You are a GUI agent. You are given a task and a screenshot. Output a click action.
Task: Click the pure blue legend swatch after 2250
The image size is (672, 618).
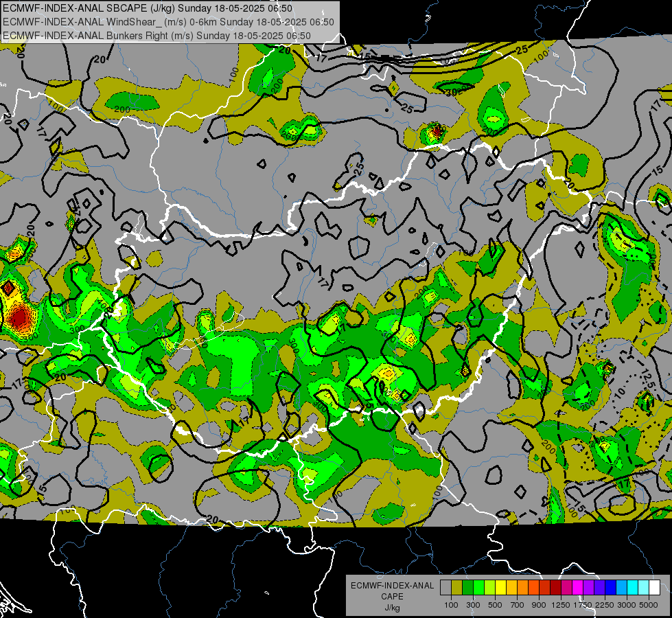coord(611,588)
